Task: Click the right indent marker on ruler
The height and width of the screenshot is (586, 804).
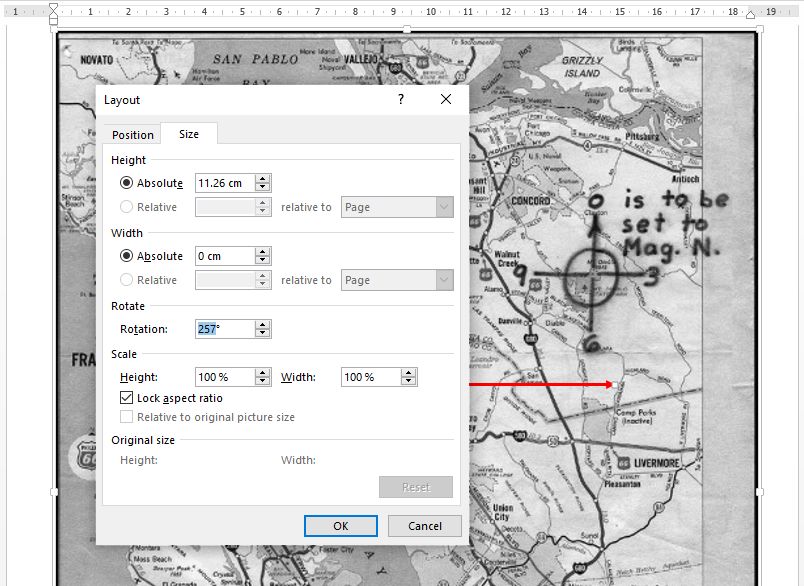Action: [750, 13]
